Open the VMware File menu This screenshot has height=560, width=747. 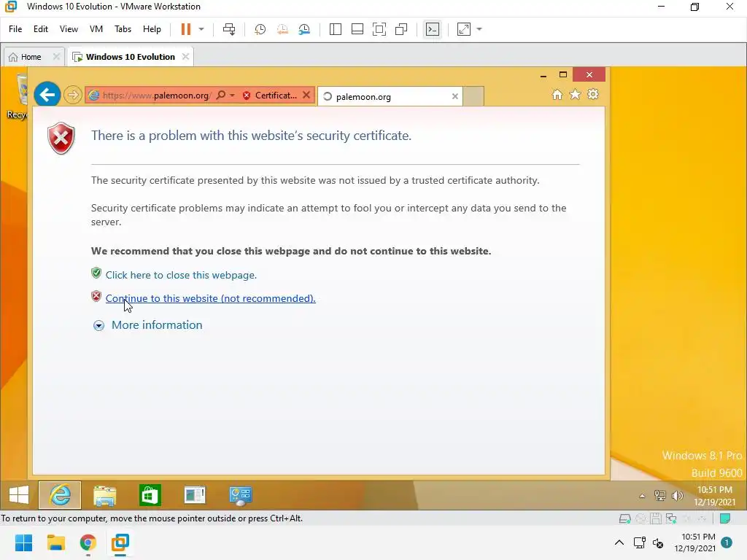coord(15,29)
